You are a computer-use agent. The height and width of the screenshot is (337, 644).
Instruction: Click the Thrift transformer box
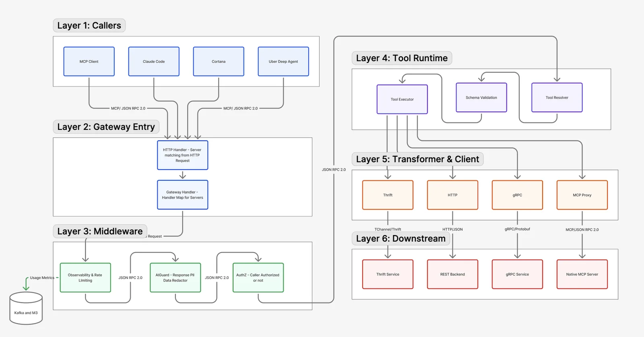coord(388,195)
